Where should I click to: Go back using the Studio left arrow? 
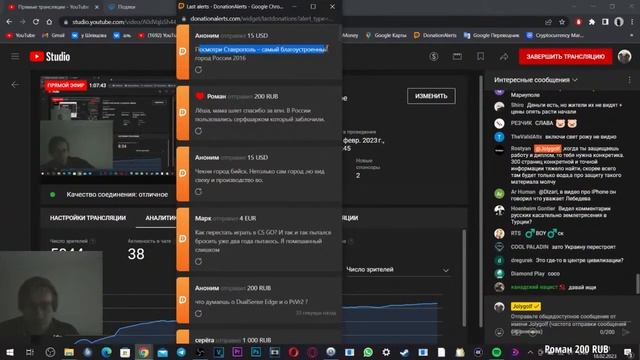click(x=16, y=84)
